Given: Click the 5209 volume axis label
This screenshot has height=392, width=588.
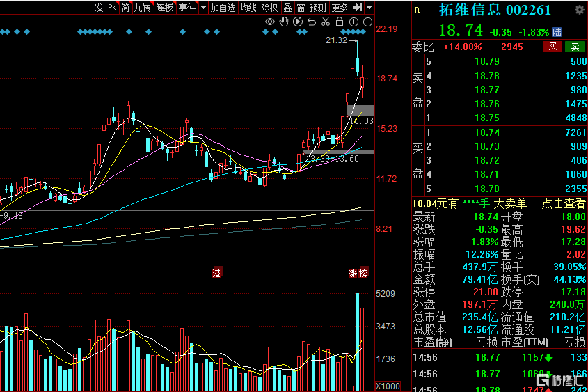Looking at the screenshot, I should [x=385, y=294].
